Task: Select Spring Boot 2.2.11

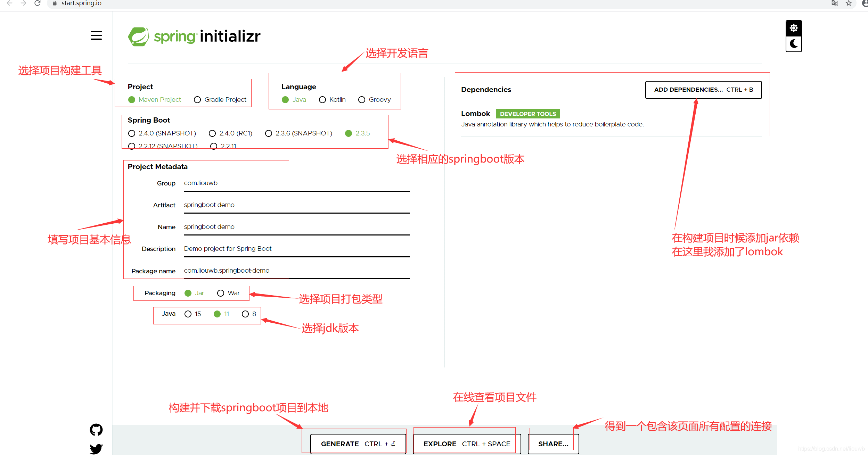Action: coord(223,146)
